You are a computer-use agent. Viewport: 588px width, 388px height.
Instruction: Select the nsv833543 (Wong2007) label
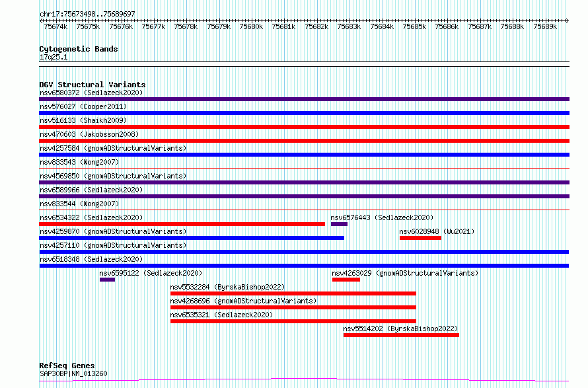tap(79, 162)
